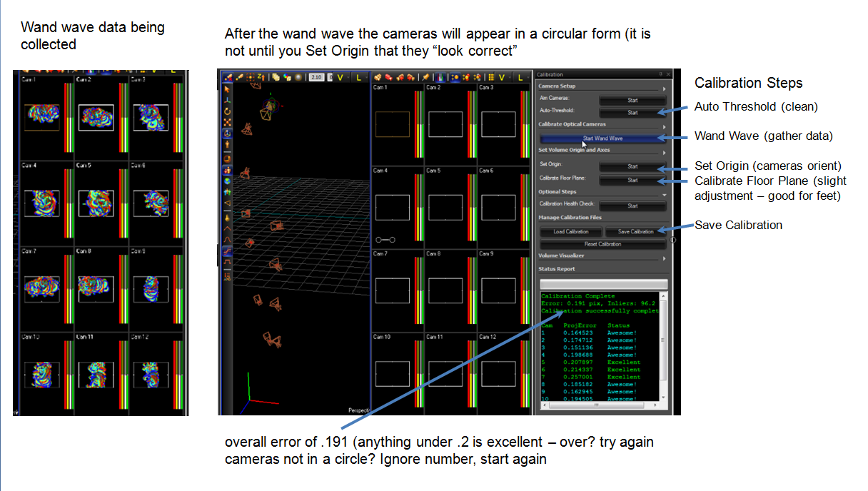The width and height of the screenshot is (868, 491).
Task: Click the gray sphere icon in 3D toolbar
Action: click(298, 77)
